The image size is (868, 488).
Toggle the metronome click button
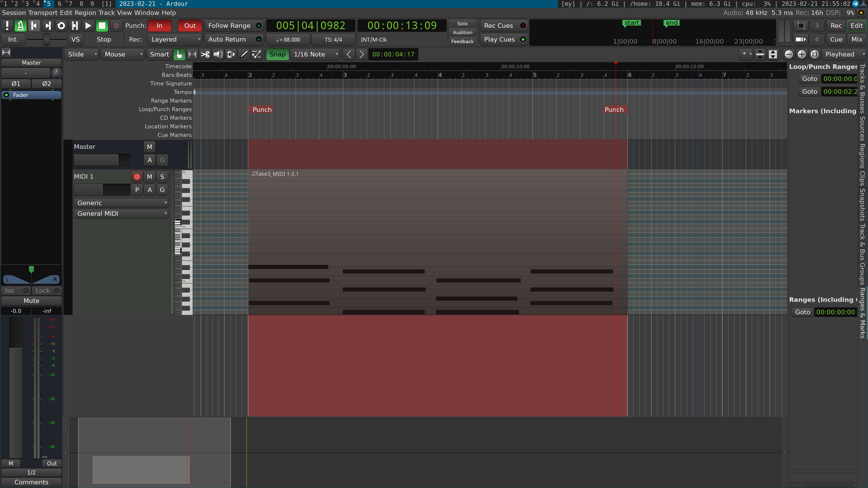tap(20, 26)
